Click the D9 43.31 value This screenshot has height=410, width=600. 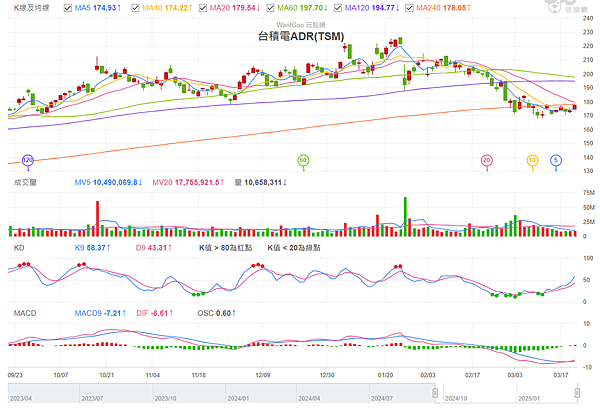pos(153,248)
